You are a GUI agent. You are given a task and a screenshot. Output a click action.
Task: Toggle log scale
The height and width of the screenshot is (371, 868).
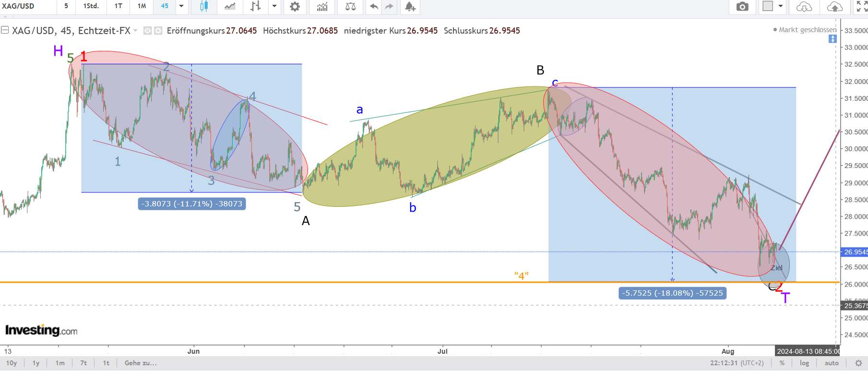pyautogui.click(x=805, y=363)
